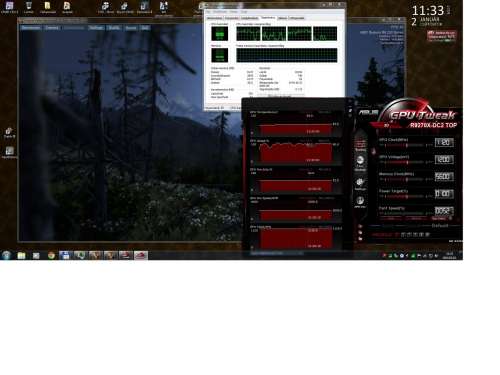This screenshot has width=500, height=375.
Task: Open Benchmark menu in Valley window
Action: click(x=31, y=28)
